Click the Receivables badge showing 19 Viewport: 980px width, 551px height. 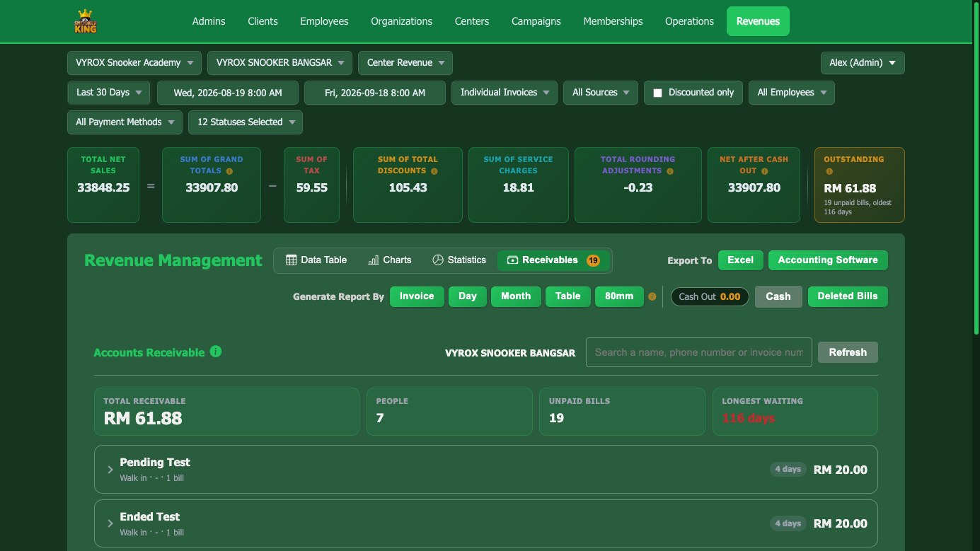click(x=593, y=260)
